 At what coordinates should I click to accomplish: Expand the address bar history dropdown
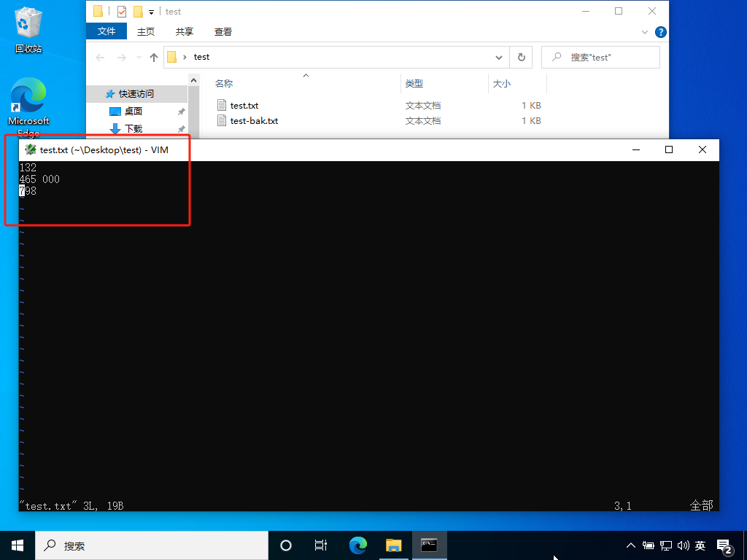coord(500,57)
